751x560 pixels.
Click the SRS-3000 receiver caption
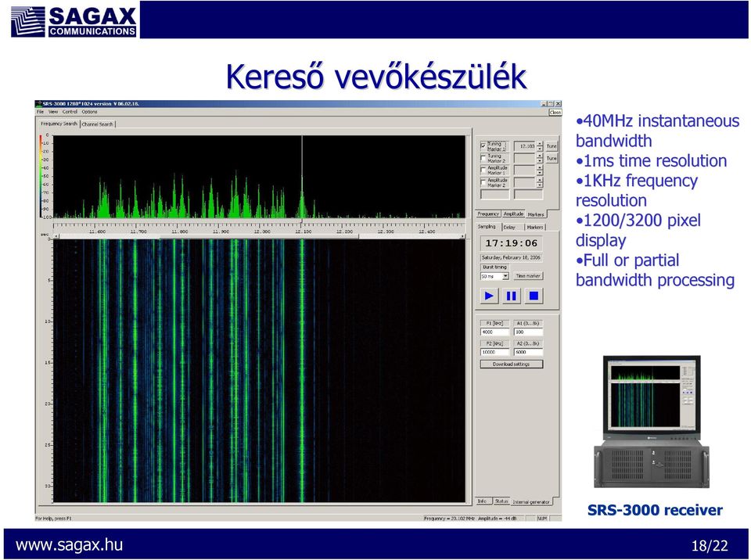point(655,510)
